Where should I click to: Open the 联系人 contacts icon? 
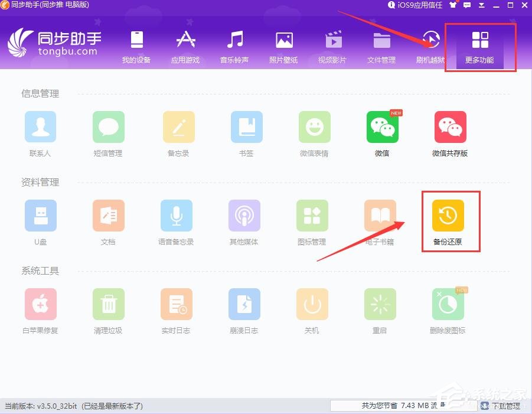40,127
